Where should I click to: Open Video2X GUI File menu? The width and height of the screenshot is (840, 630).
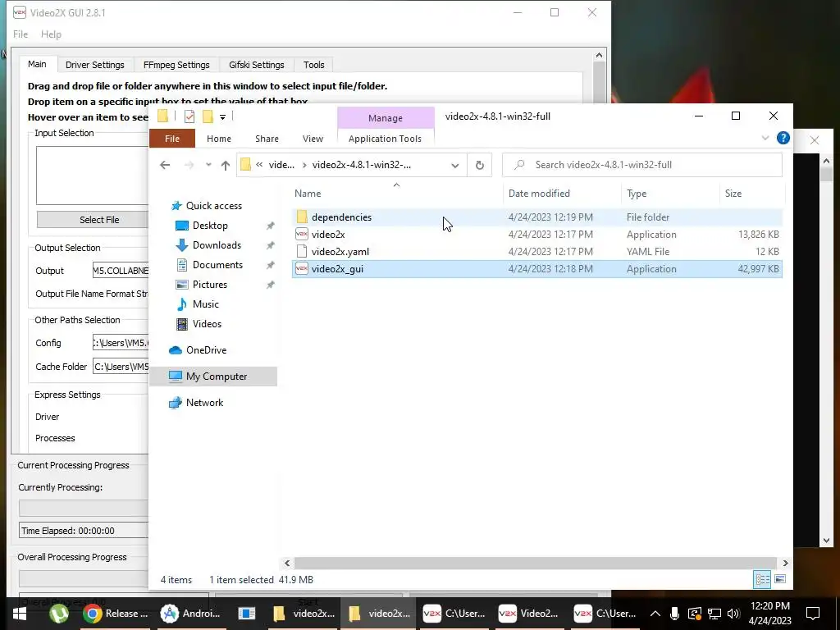click(x=21, y=34)
